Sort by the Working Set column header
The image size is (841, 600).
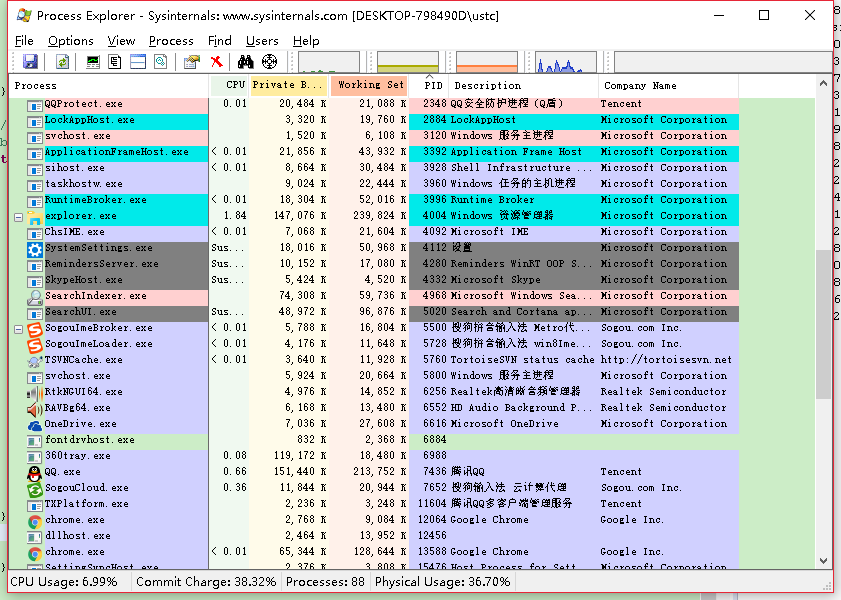pos(369,85)
